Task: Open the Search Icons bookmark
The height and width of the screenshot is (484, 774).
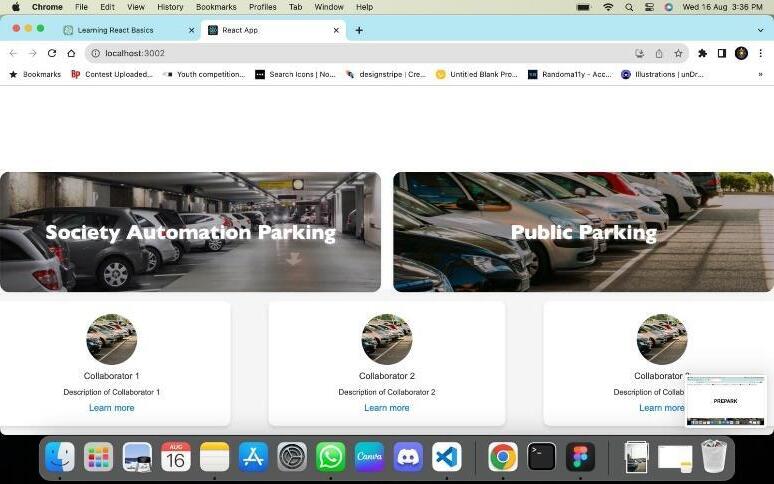Action: (295, 74)
